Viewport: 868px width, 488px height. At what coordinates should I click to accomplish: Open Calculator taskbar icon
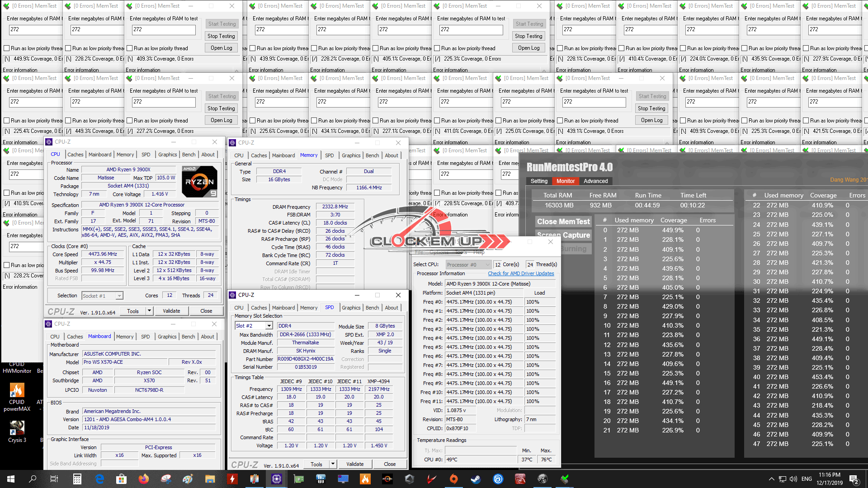tap(77, 479)
